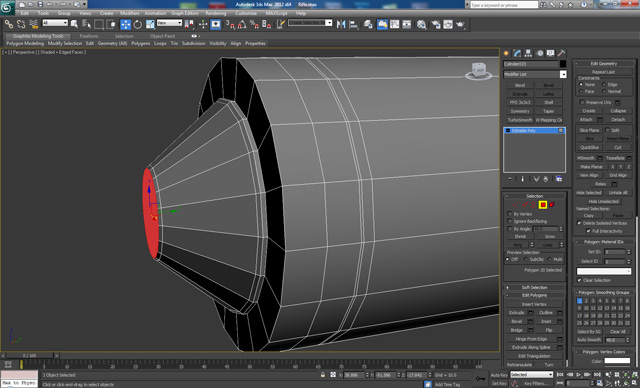Viewport: 640px width, 388px height.
Task: Open the Utilities hammer panel tab
Action: [562, 53]
